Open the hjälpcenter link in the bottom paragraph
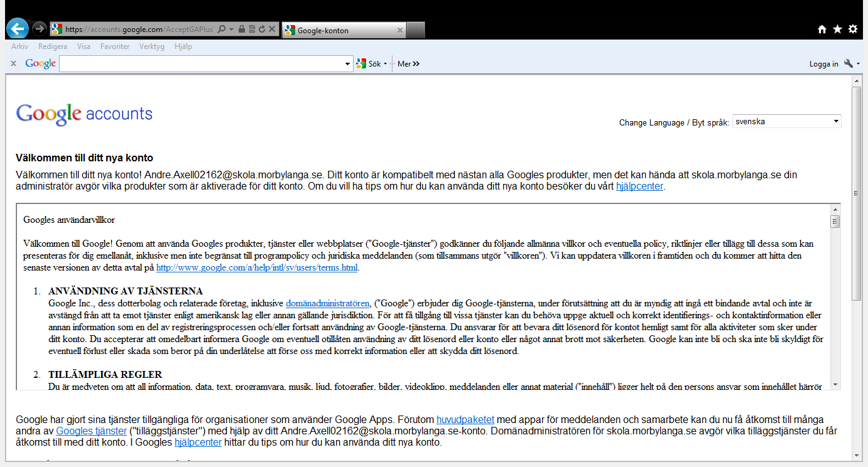Screen dimensions: 868x467 (198, 443)
